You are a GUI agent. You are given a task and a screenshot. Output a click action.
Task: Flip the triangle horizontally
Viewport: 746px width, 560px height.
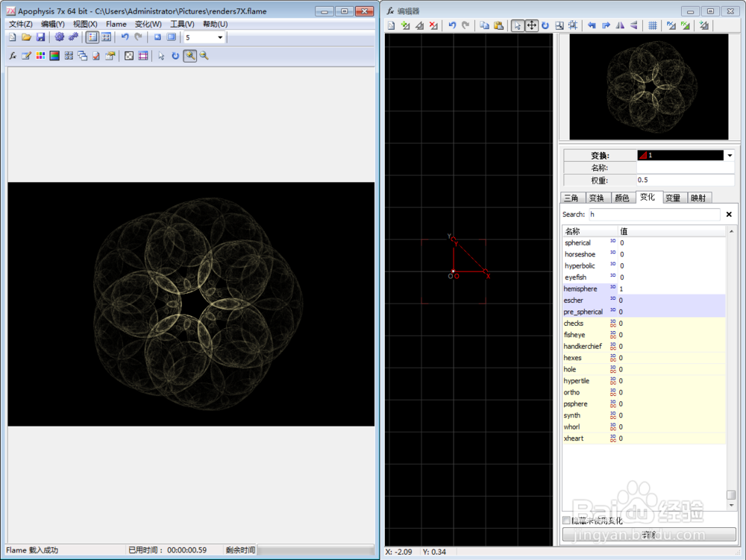619,25
